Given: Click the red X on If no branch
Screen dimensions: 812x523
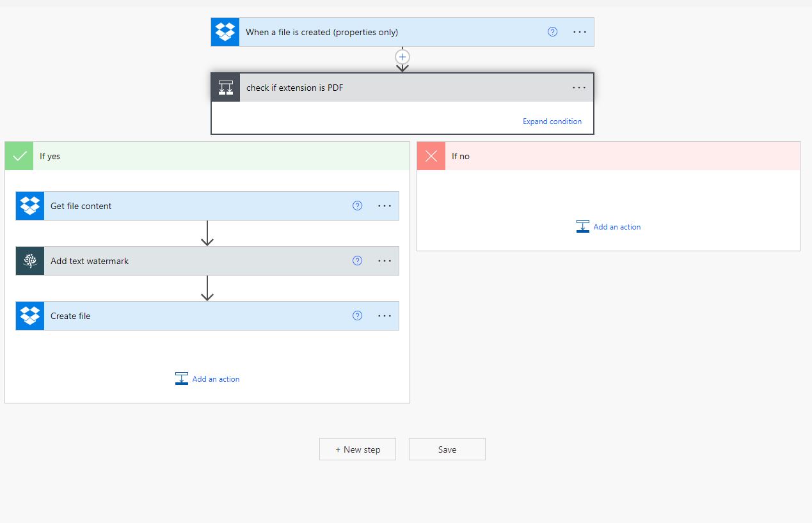Looking at the screenshot, I should point(430,155).
